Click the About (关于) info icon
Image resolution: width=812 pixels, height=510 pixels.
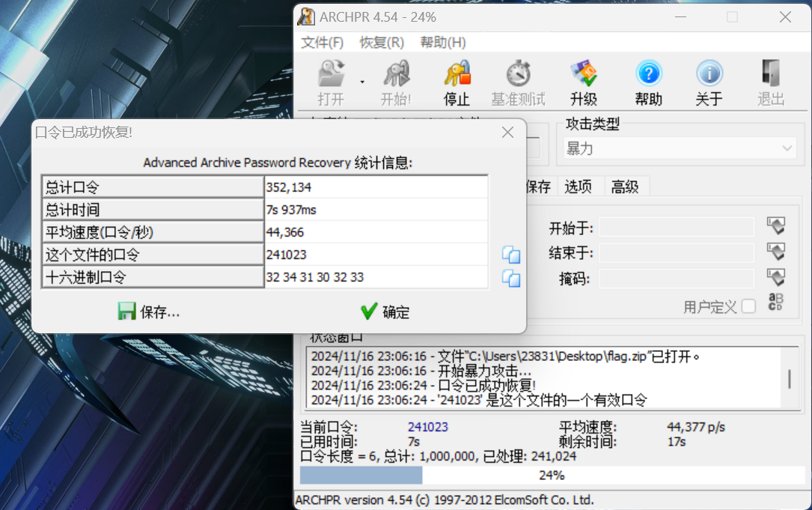(709, 73)
